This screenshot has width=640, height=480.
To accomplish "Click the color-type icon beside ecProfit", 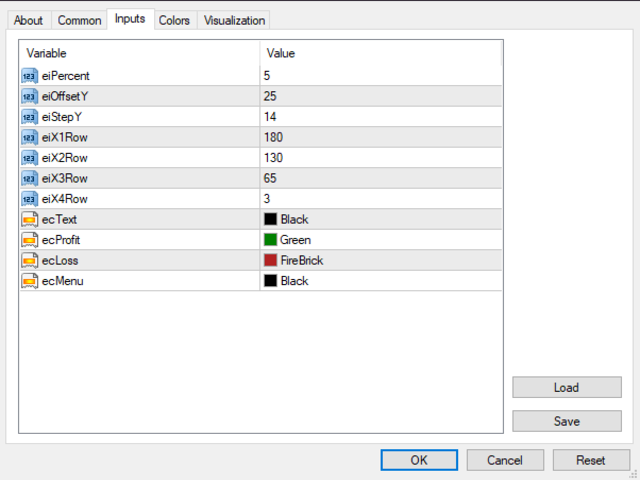I will click(x=29, y=240).
